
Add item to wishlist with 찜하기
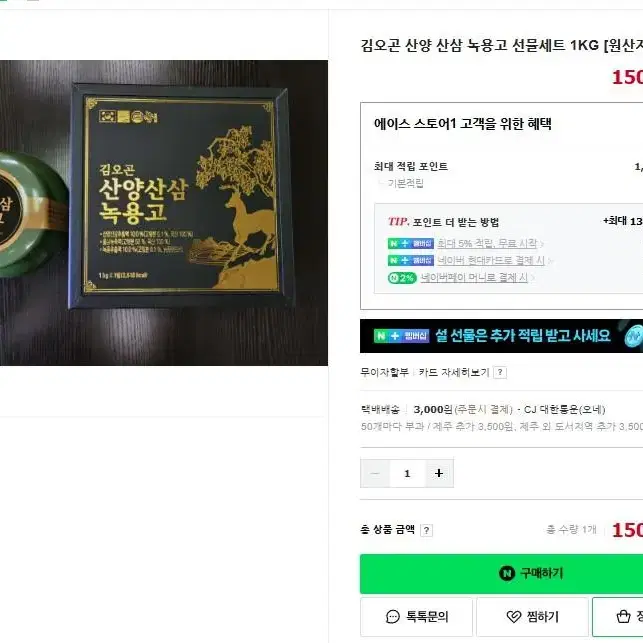tap(532, 616)
